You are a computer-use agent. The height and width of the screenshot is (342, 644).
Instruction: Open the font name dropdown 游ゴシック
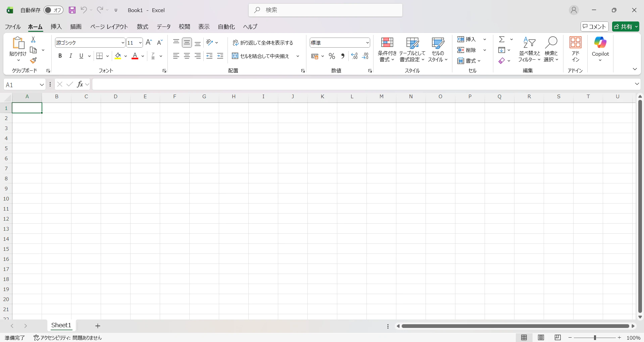(123, 43)
